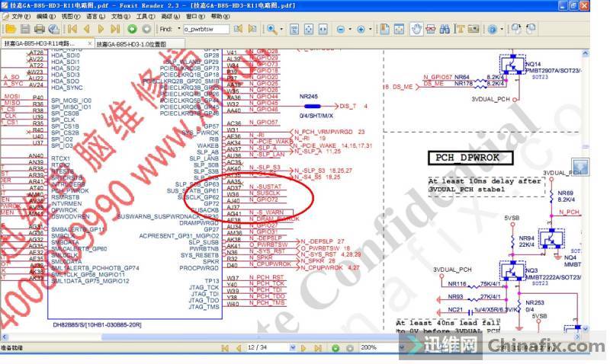Go to next page in status bar
Image resolution: width=610 pixels, height=364 pixels.
pyautogui.click(x=303, y=348)
